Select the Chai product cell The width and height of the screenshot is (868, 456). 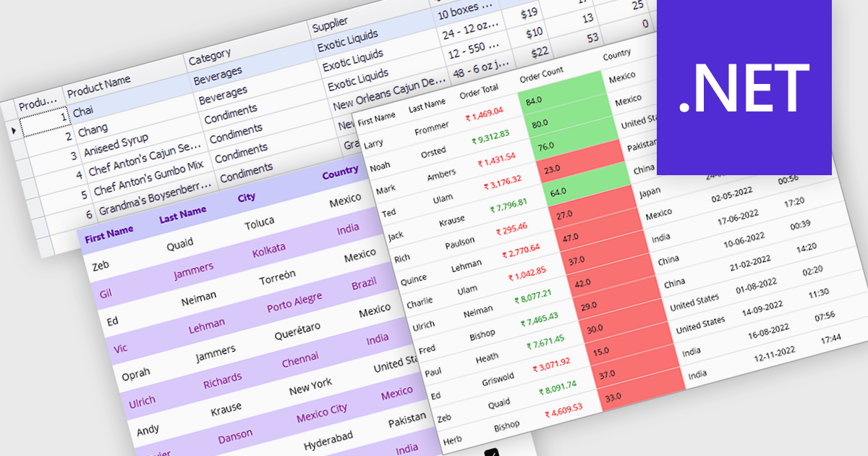[x=83, y=111]
